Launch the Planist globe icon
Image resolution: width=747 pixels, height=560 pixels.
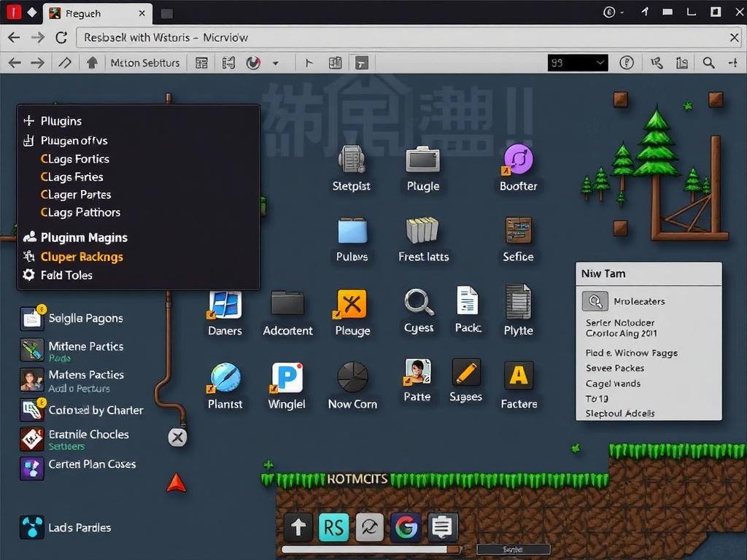click(x=225, y=378)
